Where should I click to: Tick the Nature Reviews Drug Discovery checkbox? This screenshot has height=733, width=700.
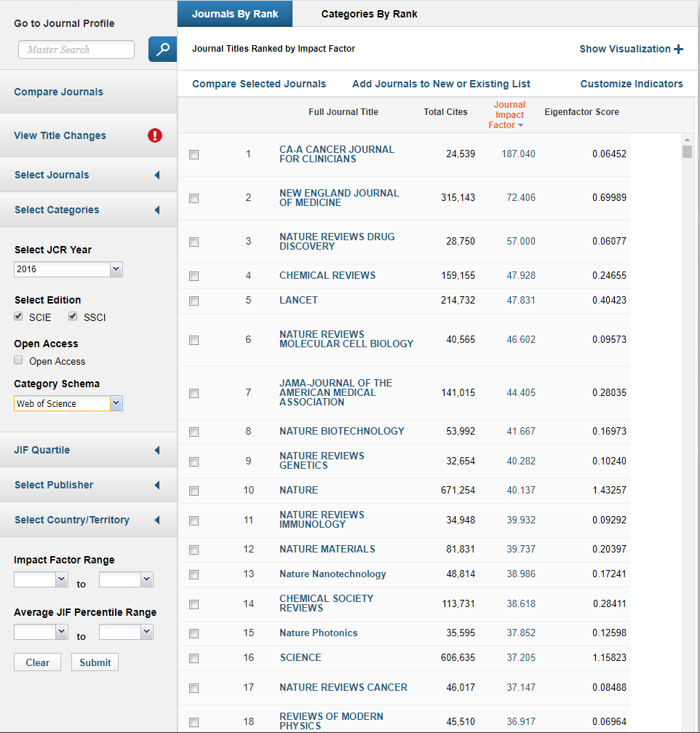click(194, 242)
